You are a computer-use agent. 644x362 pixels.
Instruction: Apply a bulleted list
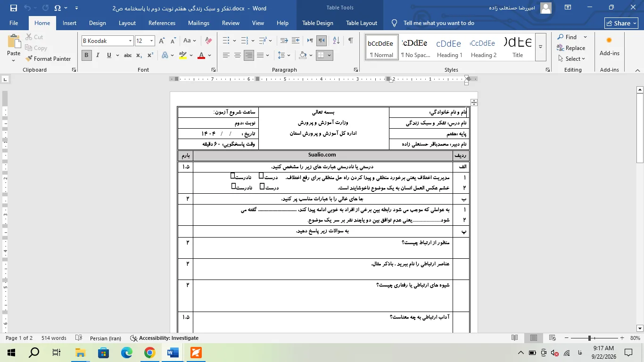pyautogui.click(x=226, y=41)
